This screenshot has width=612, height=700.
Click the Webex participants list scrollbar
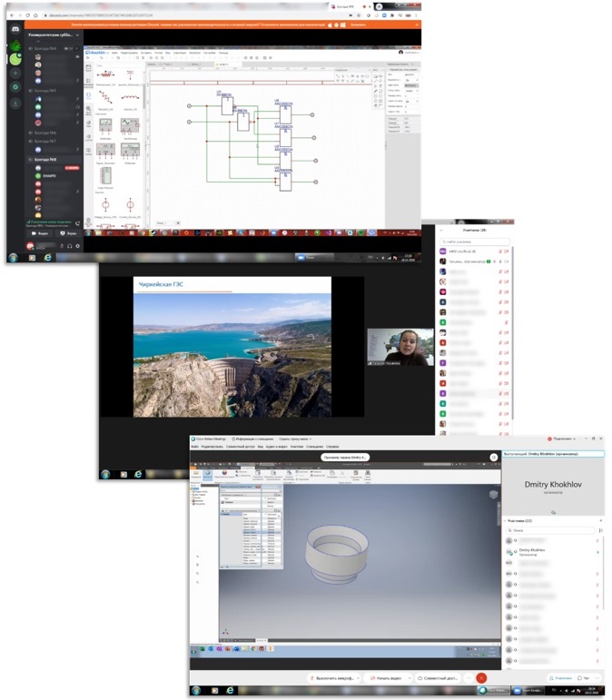603,572
